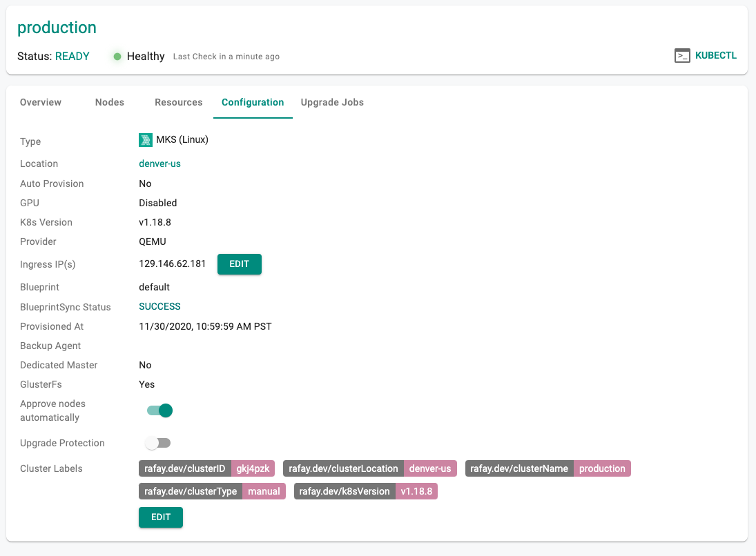Click the gkj4pzk label value

click(x=253, y=468)
